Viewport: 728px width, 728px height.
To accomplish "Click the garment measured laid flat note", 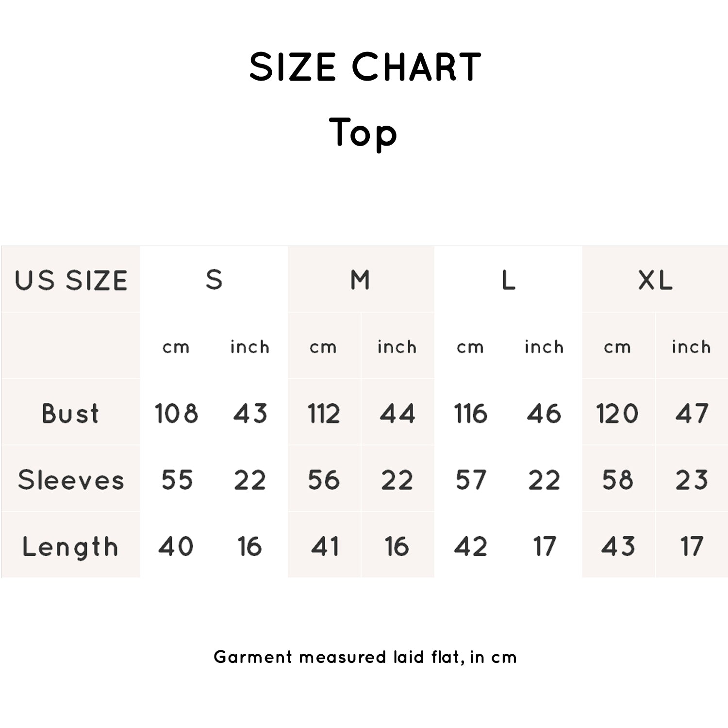I will (365, 657).
